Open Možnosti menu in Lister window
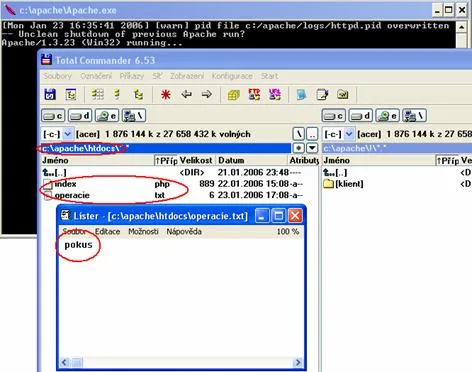Screen dimensions: 472x372 (143, 231)
